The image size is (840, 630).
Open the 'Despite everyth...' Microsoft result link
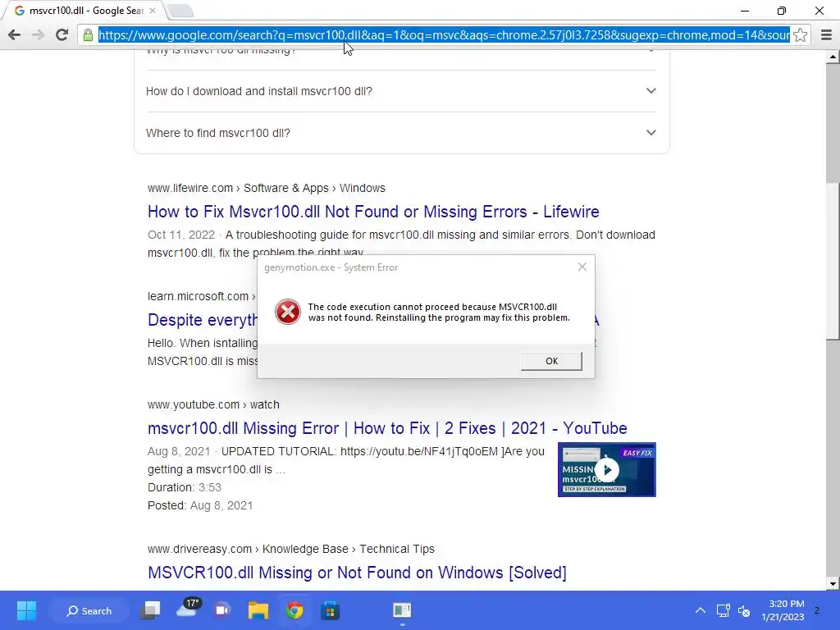click(203, 320)
